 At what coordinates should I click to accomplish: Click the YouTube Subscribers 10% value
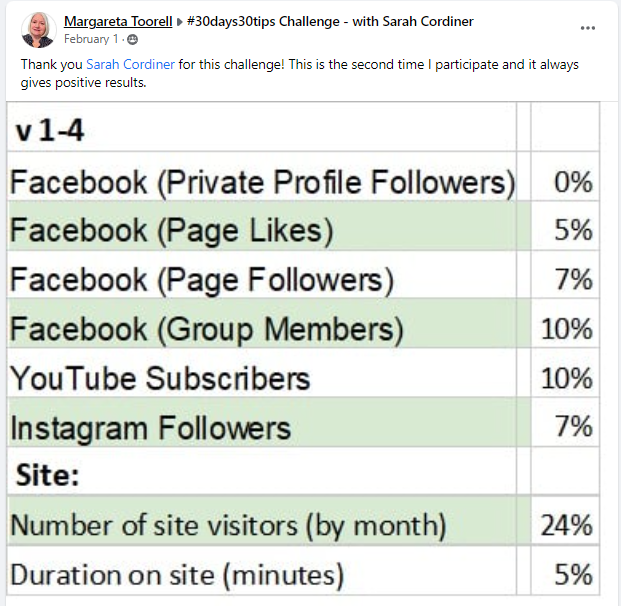point(567,378)
